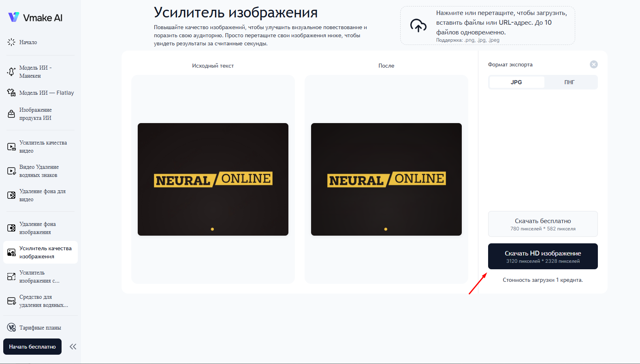
Task: Select Усилитель качества изображения item
Action: [x=41, y=252]
